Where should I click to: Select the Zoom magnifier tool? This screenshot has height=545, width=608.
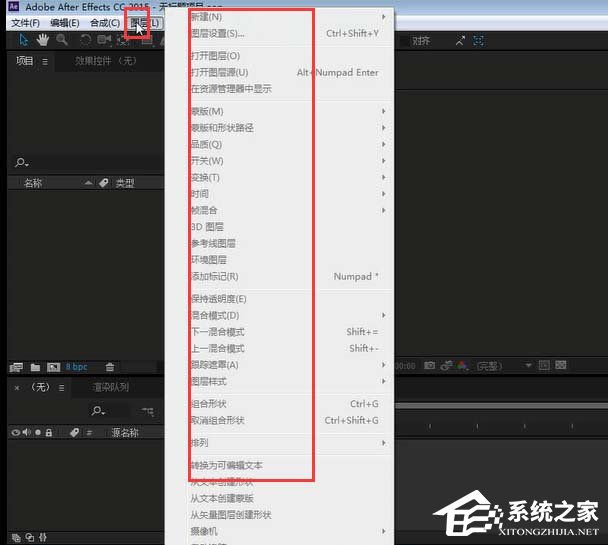tap(62, 40)
